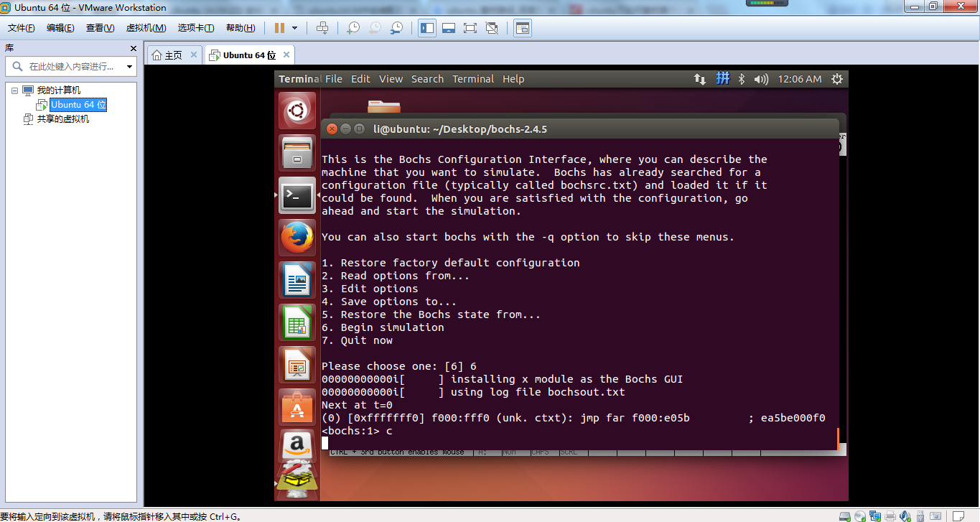
Task: Open the Terminal menu in Ubuntu panel
Action: pos(473,79)
